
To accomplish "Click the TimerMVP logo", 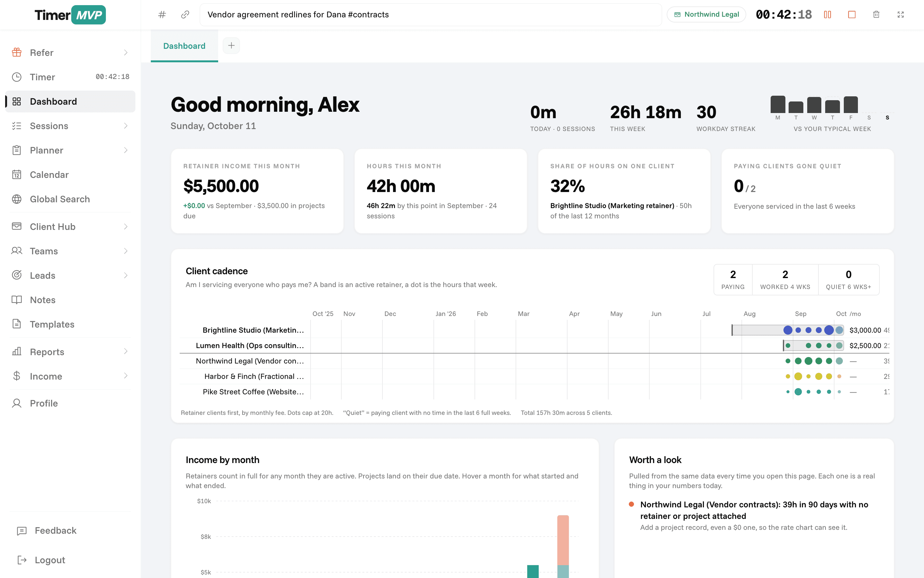I will click(x=70, y=15).
